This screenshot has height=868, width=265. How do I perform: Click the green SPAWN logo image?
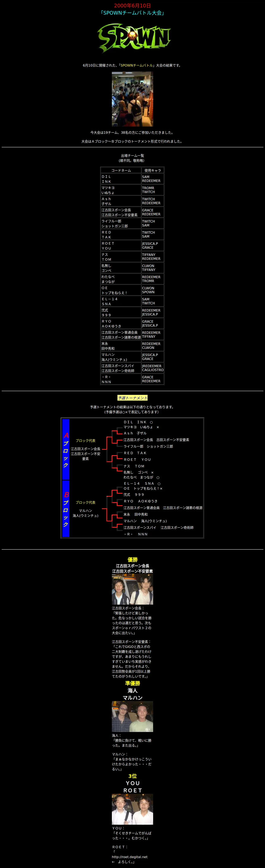134,38
